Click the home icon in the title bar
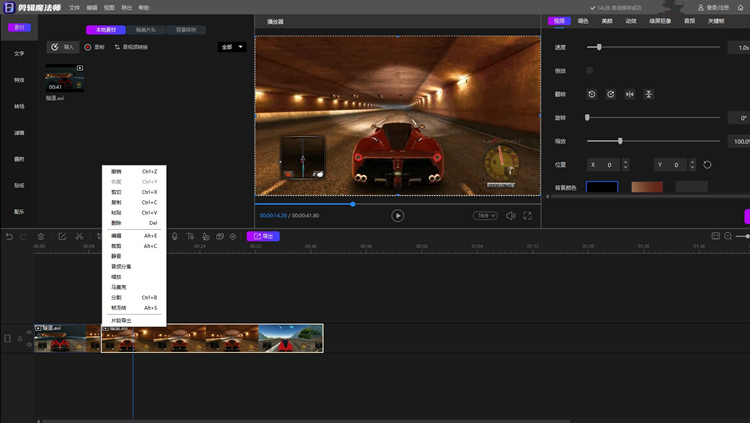This screenshot has height=423, width=750. coord(740,8)
